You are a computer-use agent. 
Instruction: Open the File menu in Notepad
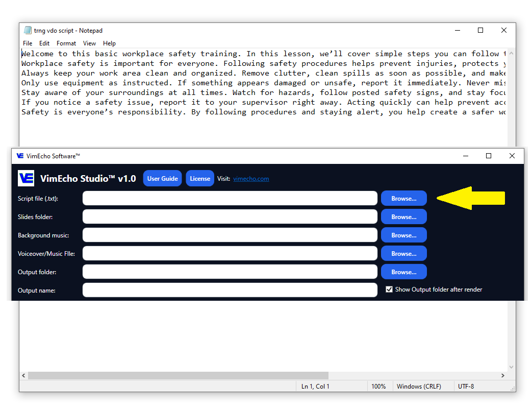(x=28, y=43)
